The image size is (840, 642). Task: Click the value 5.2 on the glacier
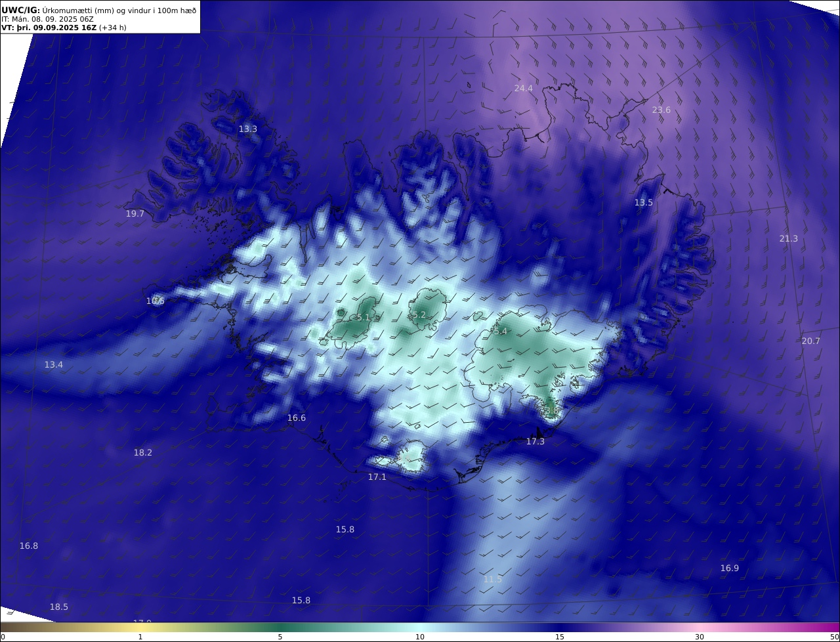pyautogui.click(x=419, y=315)
